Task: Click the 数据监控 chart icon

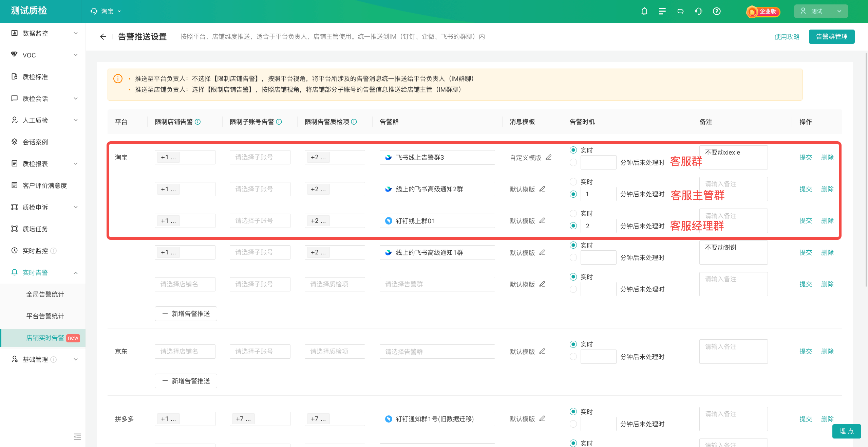Action: click(x=14, y=33)
